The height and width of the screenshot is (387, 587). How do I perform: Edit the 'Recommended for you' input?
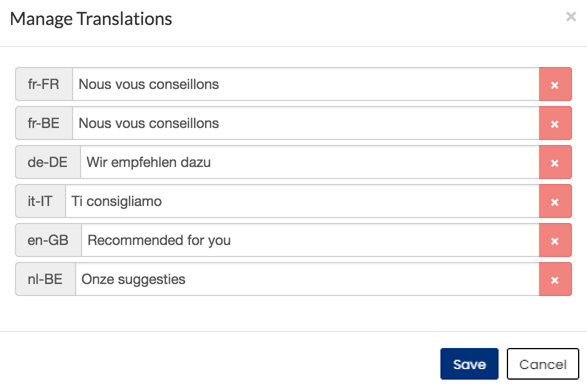(x=310, y=240)
